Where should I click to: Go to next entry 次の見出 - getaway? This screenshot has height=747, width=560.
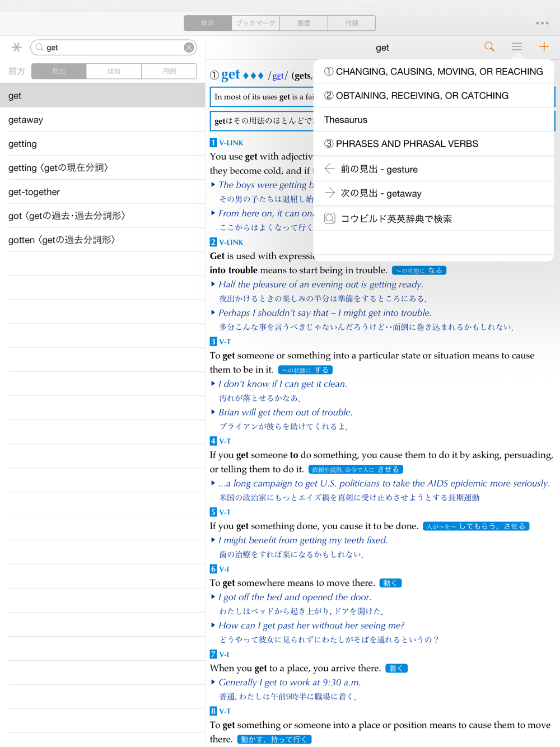[434, 193]
